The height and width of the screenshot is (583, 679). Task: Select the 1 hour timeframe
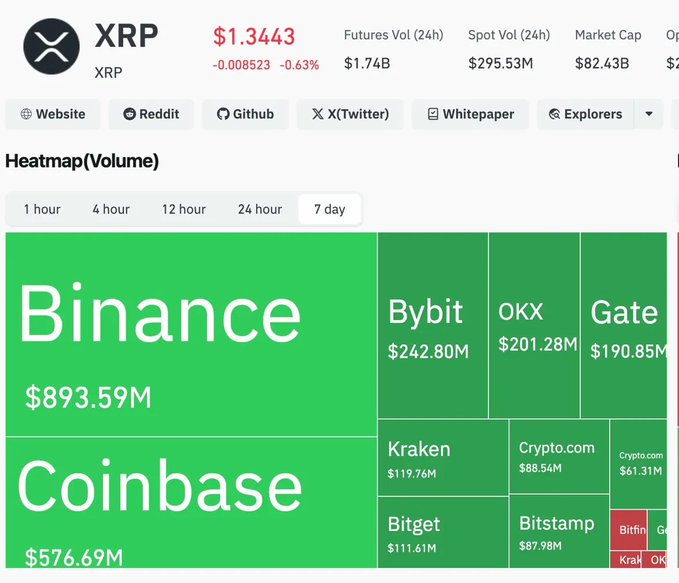point(42,209)
